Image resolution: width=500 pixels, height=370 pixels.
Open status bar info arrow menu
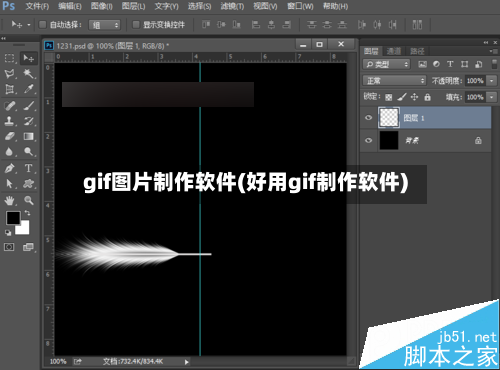click(186, 362)
